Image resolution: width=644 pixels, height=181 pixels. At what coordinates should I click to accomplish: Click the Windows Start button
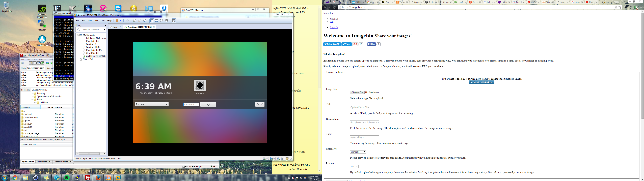click(4, 178)
